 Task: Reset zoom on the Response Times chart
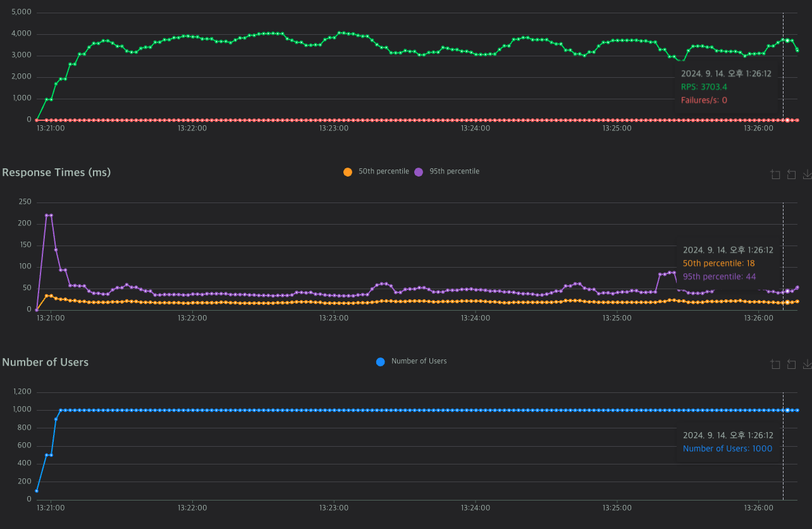791,174
